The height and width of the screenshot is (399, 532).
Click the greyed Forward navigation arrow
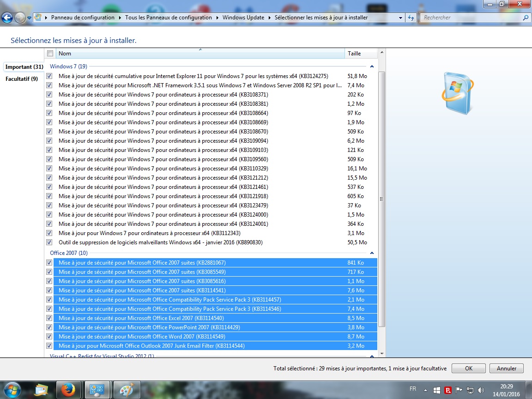click(20, 18)
